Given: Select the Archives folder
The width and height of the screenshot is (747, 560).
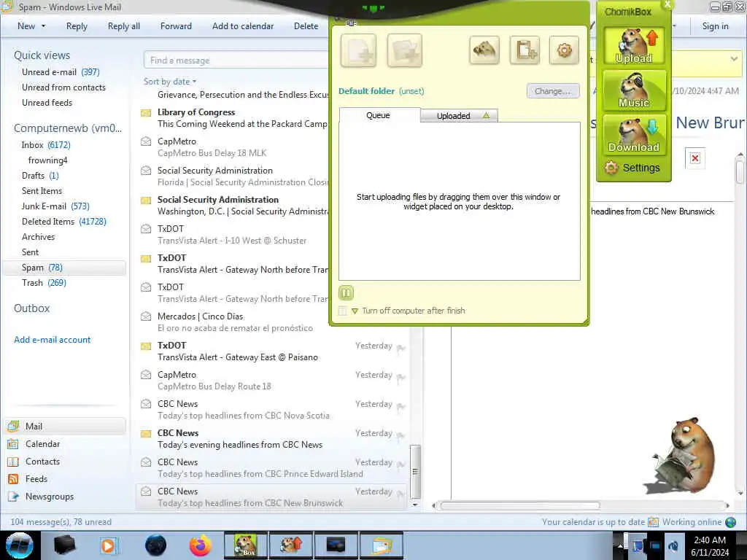Looking at the screenshot, I should [38, 237].
